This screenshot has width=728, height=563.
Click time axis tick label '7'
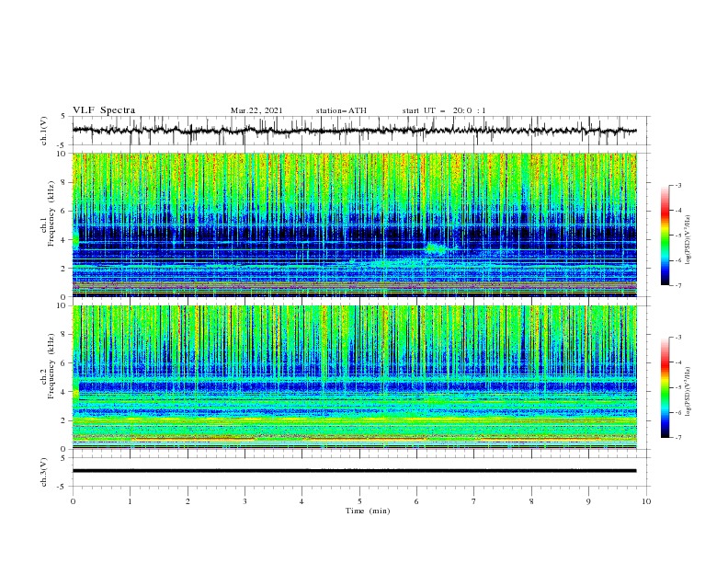[x=474, y=501]
